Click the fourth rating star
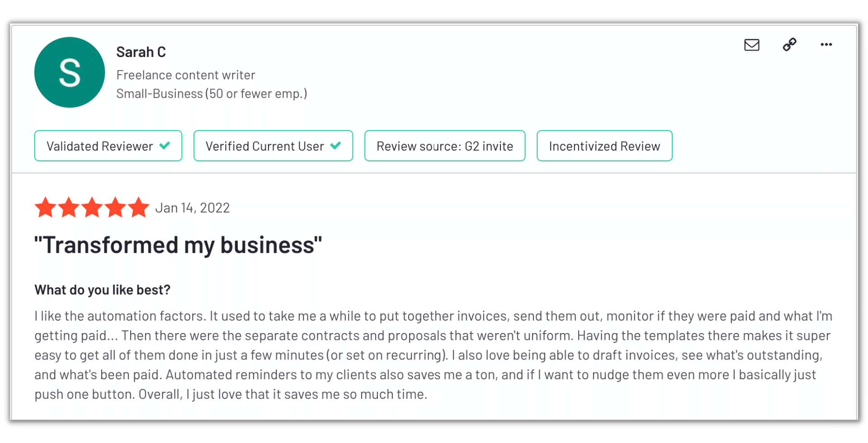The height and width of the screenshot is (443, 868). (115, 207)
